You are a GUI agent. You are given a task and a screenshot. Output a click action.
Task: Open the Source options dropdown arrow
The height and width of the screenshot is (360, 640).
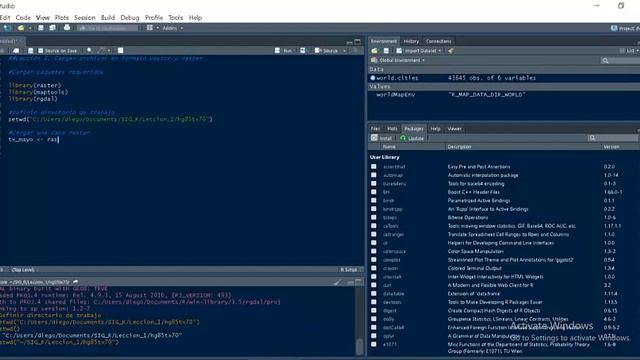coord(344,51)
